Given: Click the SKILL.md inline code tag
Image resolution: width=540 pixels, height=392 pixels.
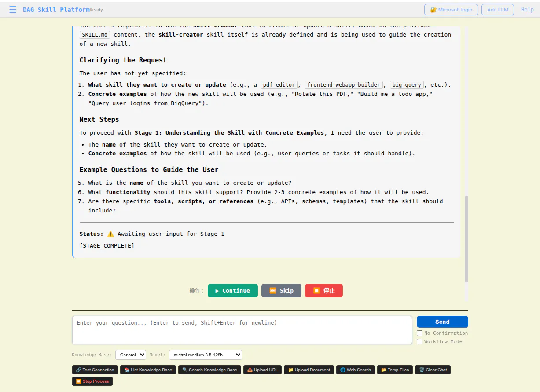Looking at the screenshot, I should (95, 34).
